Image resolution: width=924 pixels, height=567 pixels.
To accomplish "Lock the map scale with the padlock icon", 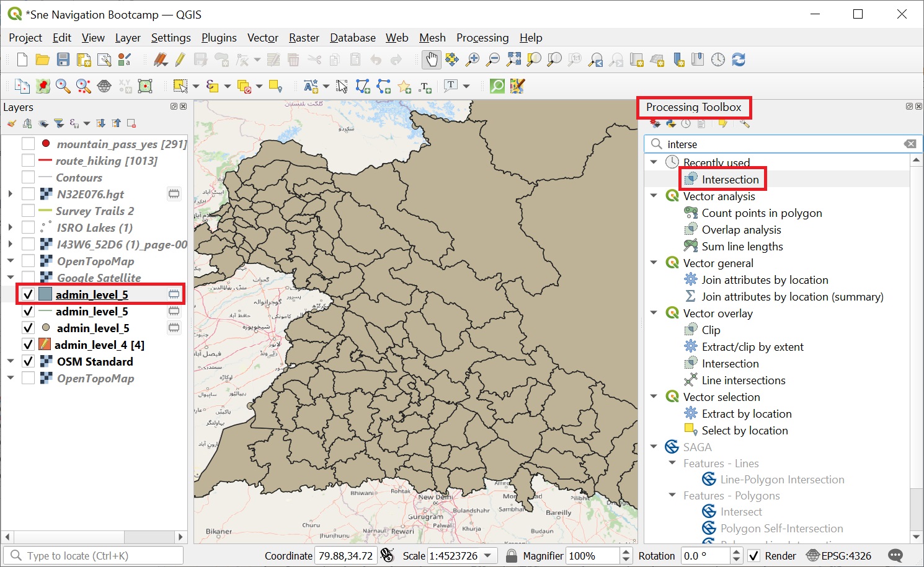I will 511,556.
